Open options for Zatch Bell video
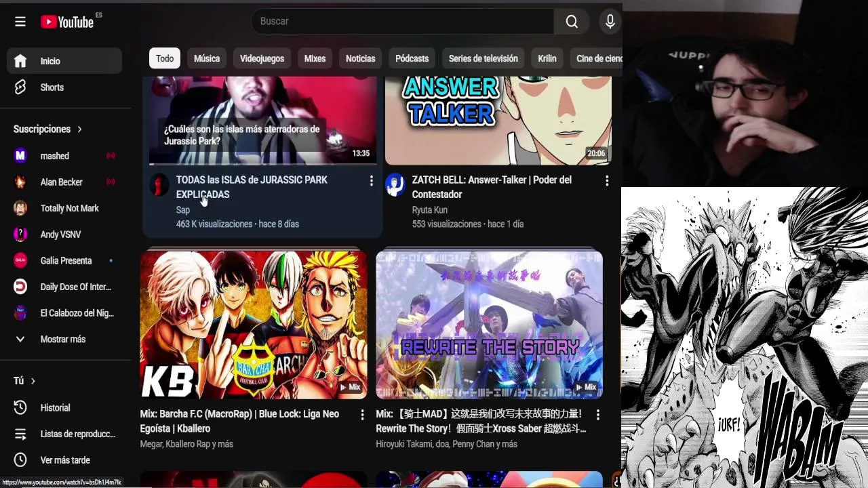The image size is (868, 488). (607, 181)
